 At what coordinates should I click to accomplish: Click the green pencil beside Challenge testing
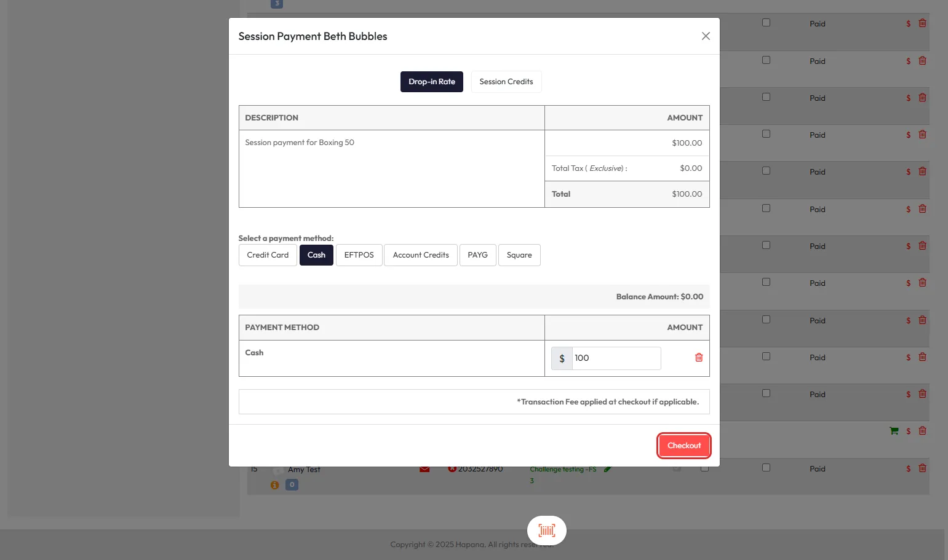tap(607, 470)
